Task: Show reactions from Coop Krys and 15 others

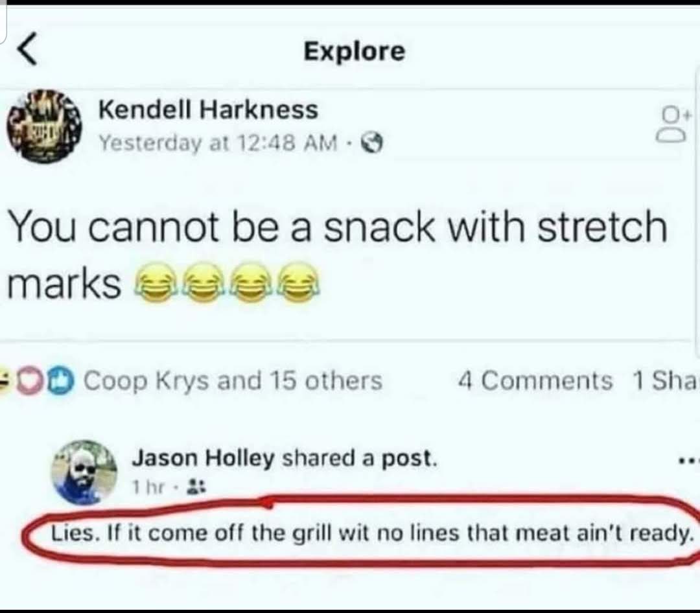Action: [x=233, y=380]
